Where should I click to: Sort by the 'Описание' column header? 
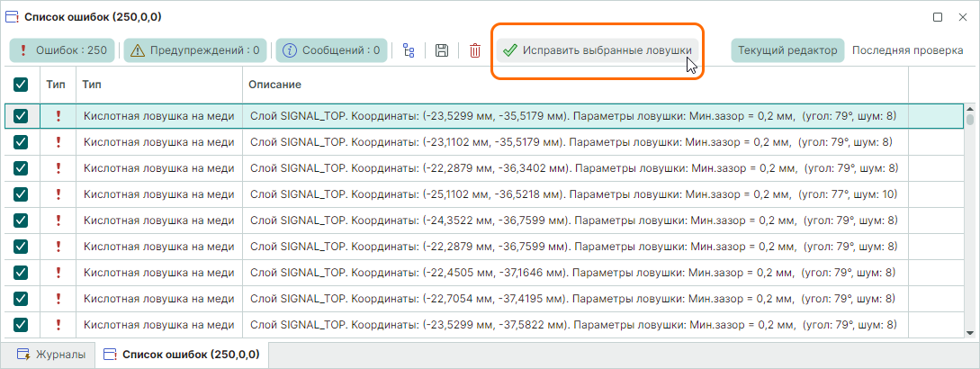pos(575,84)
